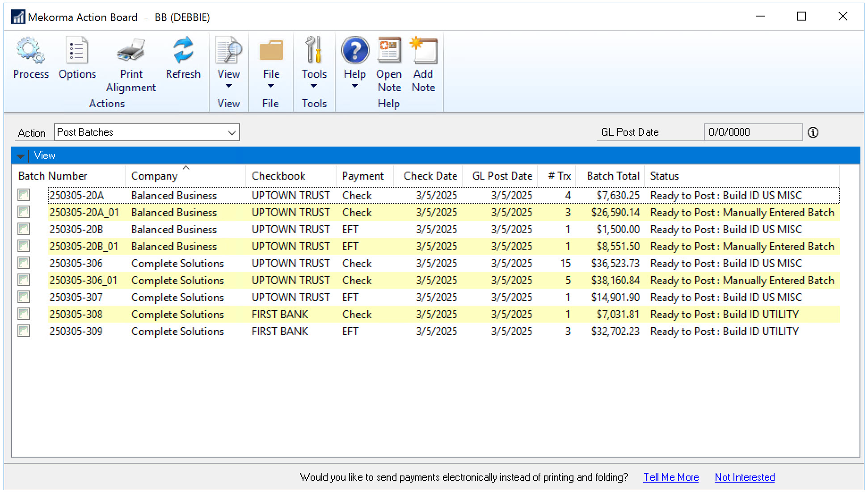The width and height of the screenshot is (868, 492).
Task: Click the GL Post Date info icon
Action: click(813, 132)
